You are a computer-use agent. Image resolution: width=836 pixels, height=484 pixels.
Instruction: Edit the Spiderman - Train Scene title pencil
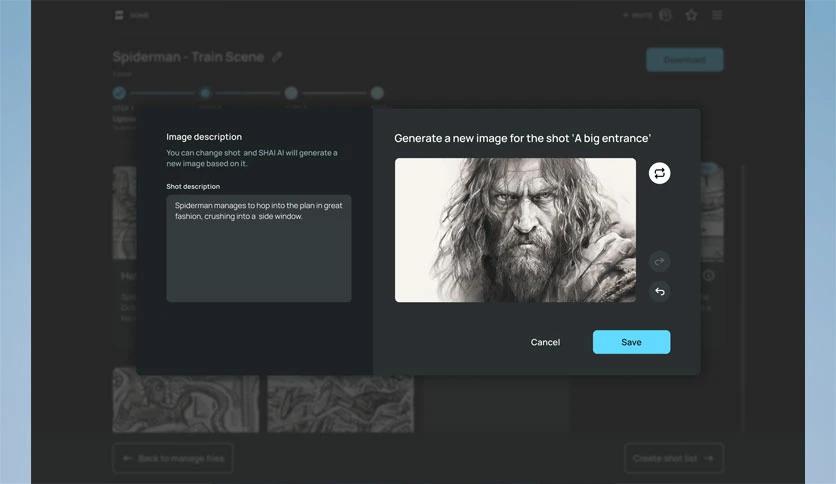point(277,57)
